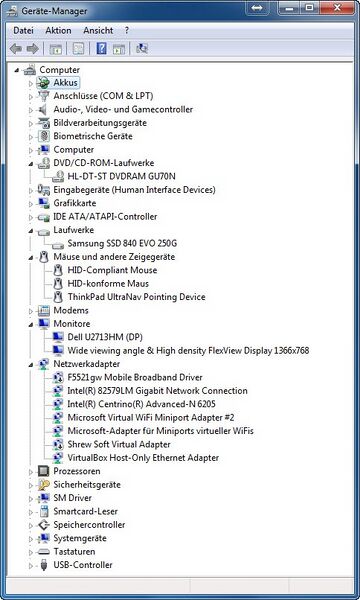Expand the Akkus category
This screenshot has width=360, height=600.
pos(31,83)
